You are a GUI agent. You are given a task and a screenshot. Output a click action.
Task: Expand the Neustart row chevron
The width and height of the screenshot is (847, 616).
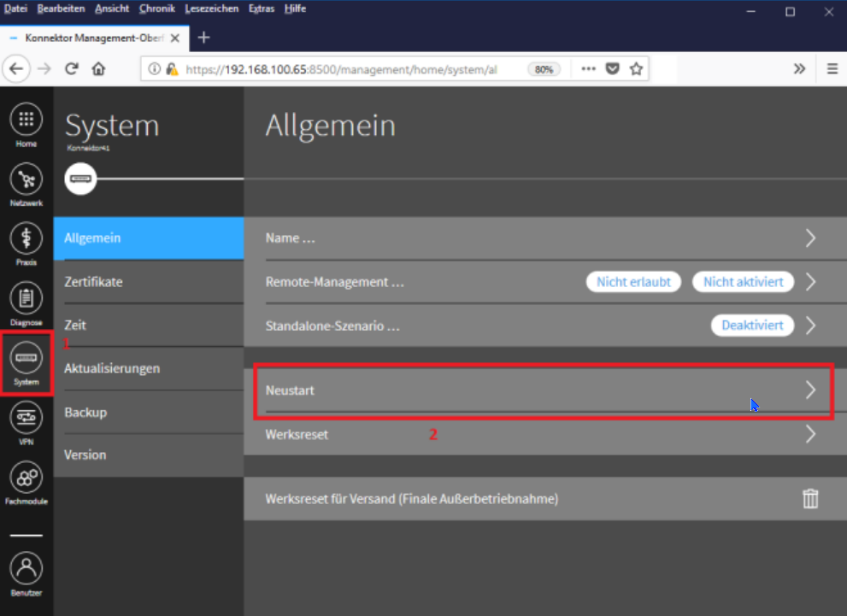810,390
